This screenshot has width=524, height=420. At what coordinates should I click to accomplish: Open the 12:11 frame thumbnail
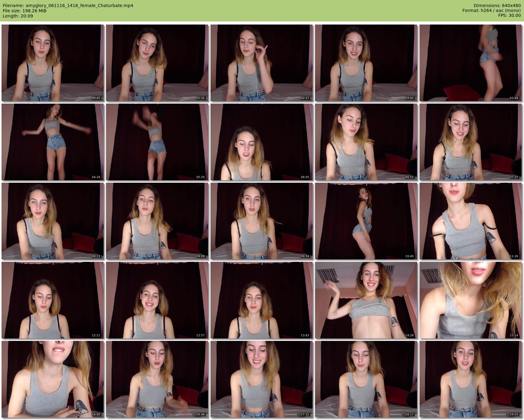52,300
